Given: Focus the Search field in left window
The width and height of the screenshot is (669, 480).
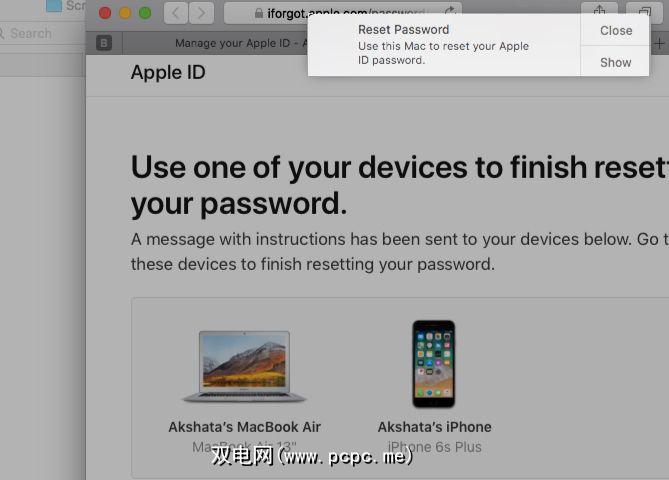Looking at the screenshot, I should (x=31, y=33).
